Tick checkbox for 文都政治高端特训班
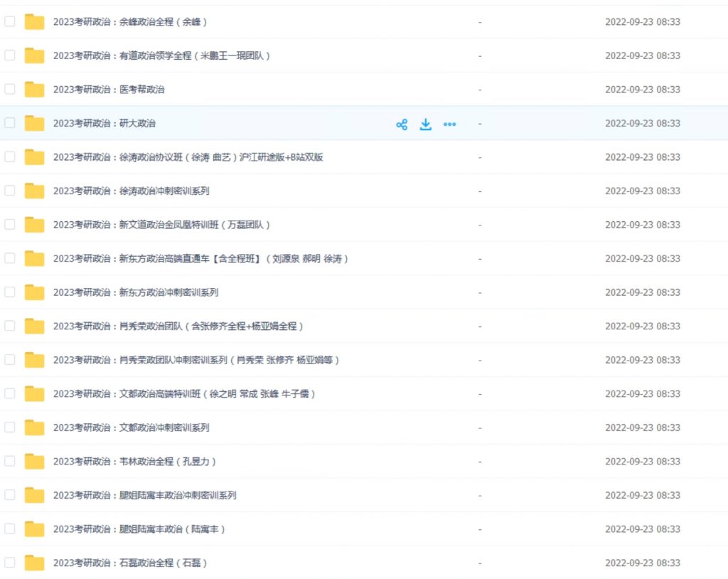The image size is (728, 579). coord(10,393)
